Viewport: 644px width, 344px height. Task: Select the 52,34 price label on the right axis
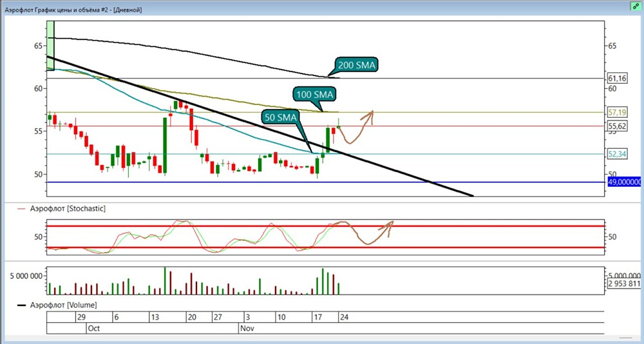click(617, 154)
